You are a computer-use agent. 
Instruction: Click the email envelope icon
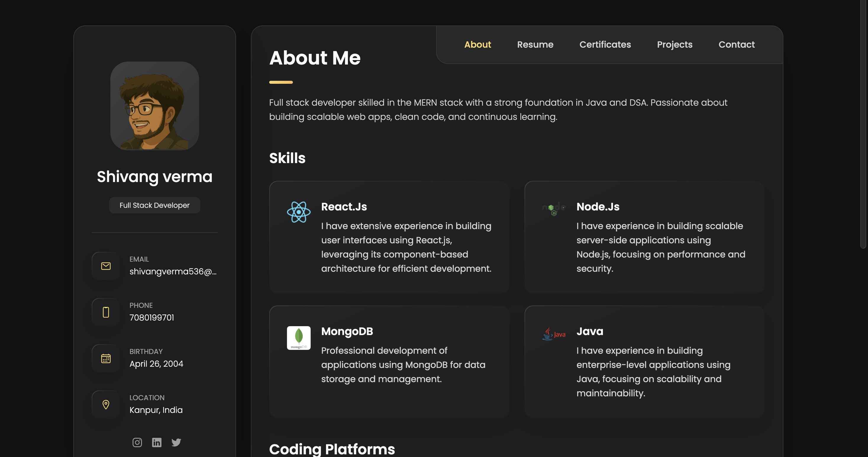(106, 266)
